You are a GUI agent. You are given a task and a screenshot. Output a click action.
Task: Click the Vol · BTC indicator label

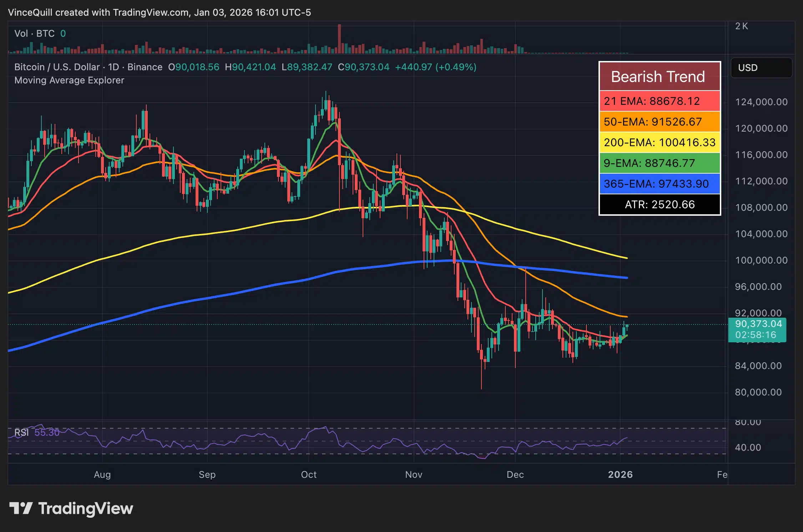click(x=34, y=34)
